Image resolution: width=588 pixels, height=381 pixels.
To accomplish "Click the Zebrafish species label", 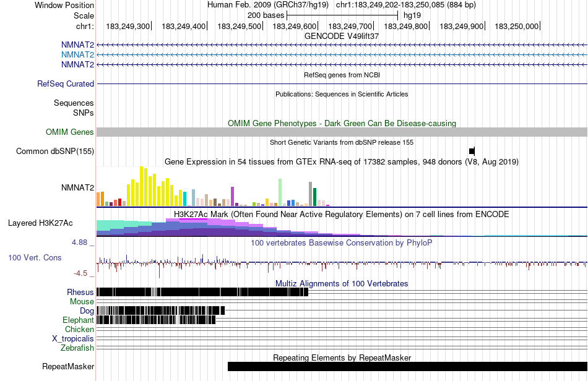I will pyautogui.click(x=77, y=348).
